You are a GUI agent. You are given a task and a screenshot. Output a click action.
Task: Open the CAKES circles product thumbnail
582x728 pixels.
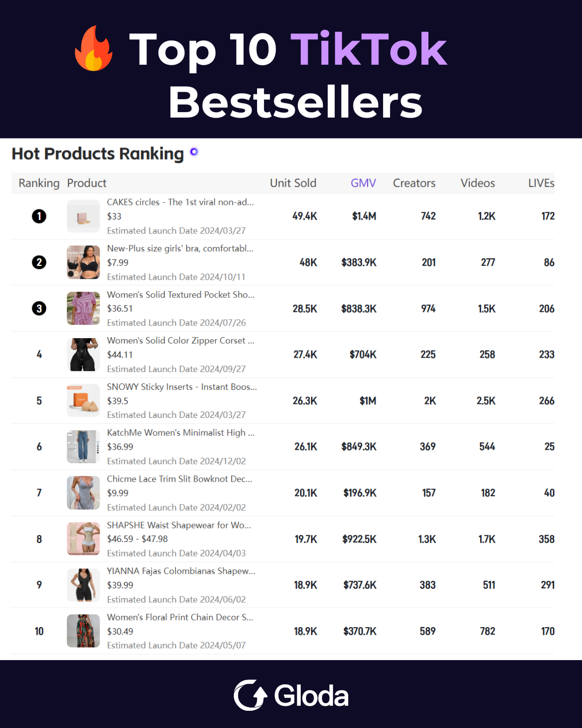84,216
